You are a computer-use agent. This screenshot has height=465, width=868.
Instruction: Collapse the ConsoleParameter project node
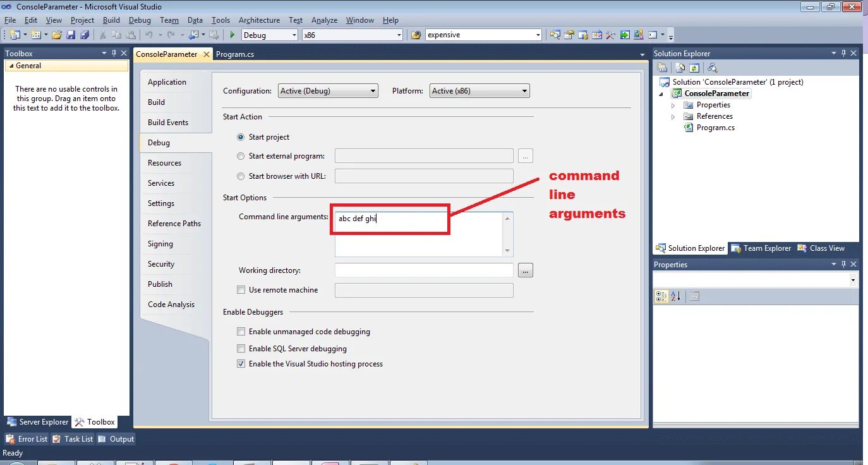pyautogui.click(x=662, y=94)
